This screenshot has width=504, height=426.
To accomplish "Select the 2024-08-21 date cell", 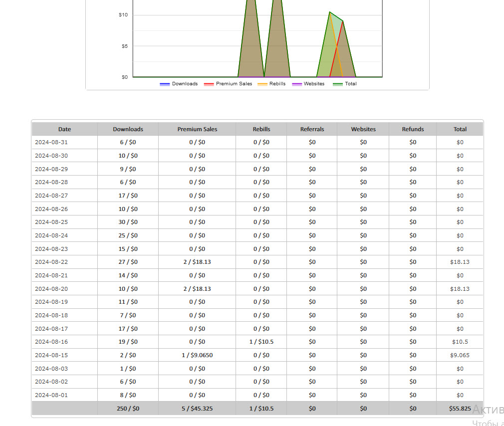I will coord(64,276).
